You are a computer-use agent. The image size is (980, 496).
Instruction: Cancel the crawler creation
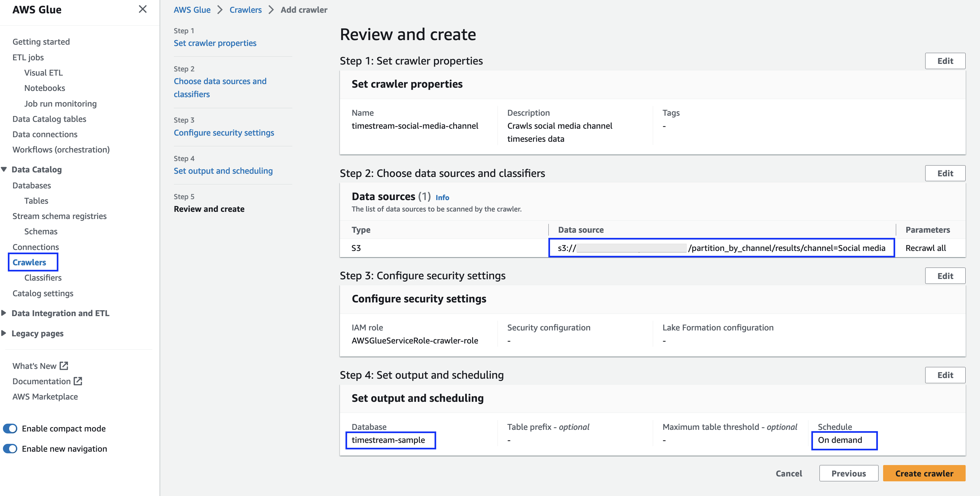tap(789, 473)
